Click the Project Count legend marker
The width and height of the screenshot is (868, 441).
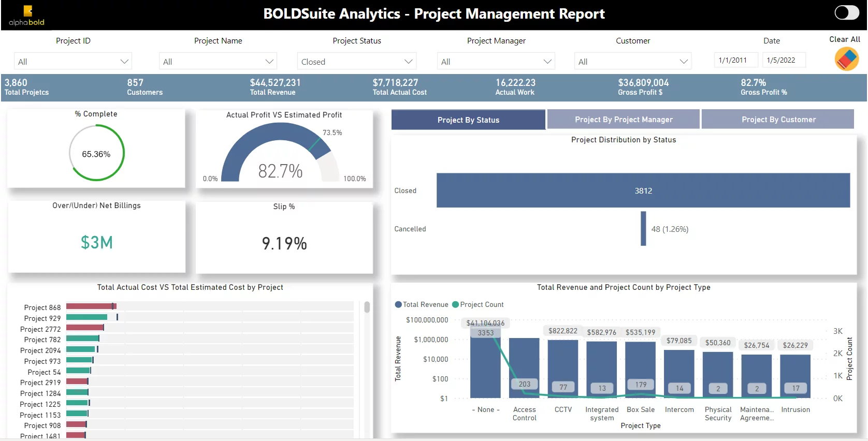tap(456, 304)
